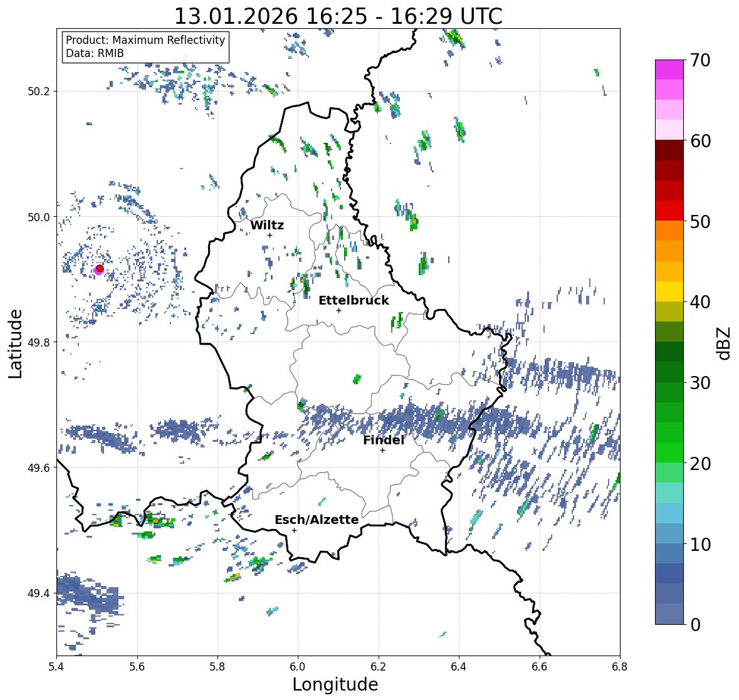Click the Latitude axis title
This screenshot has height=700, width=739.
pyautogui.click(x=16, y=343)
